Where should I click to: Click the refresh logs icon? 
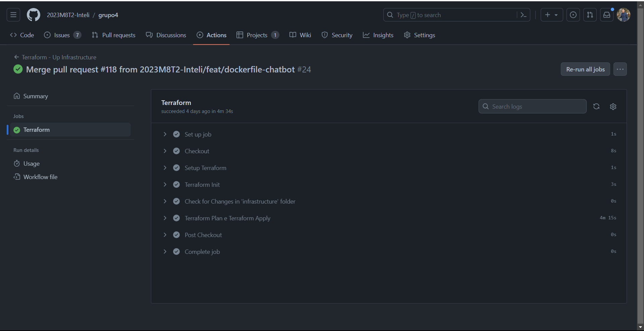(596, 106)
